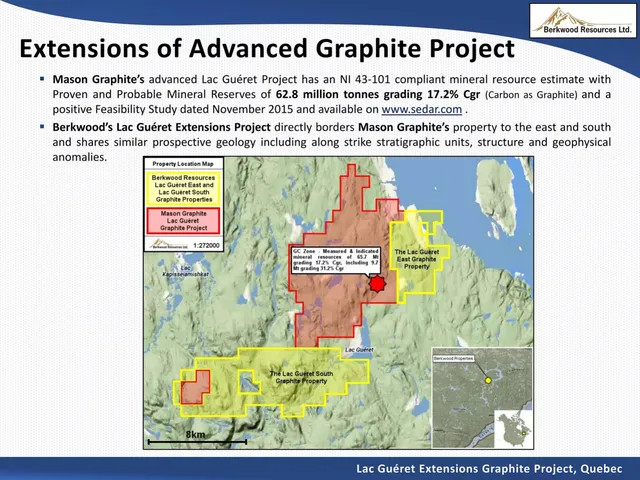Open the www.sedar.com hyperlink
Viewport: 640px width, 480px height.
[x=422, y=109]
